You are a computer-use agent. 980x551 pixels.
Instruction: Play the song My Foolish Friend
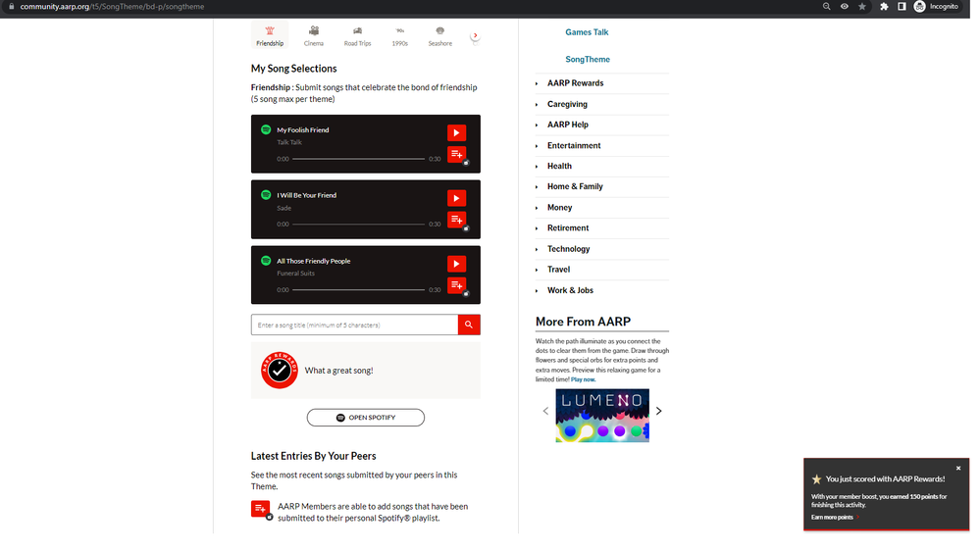[x=456, y=132]
